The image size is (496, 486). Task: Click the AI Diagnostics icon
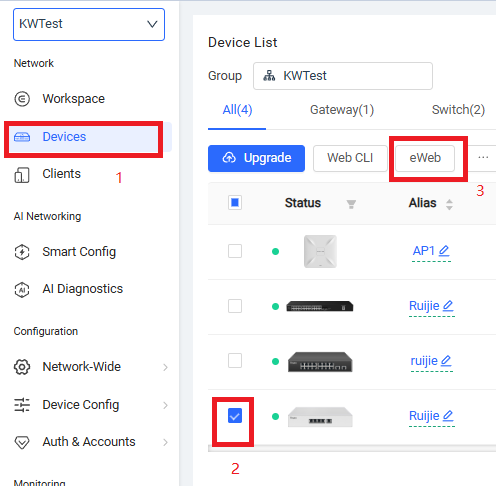(22, 289)
